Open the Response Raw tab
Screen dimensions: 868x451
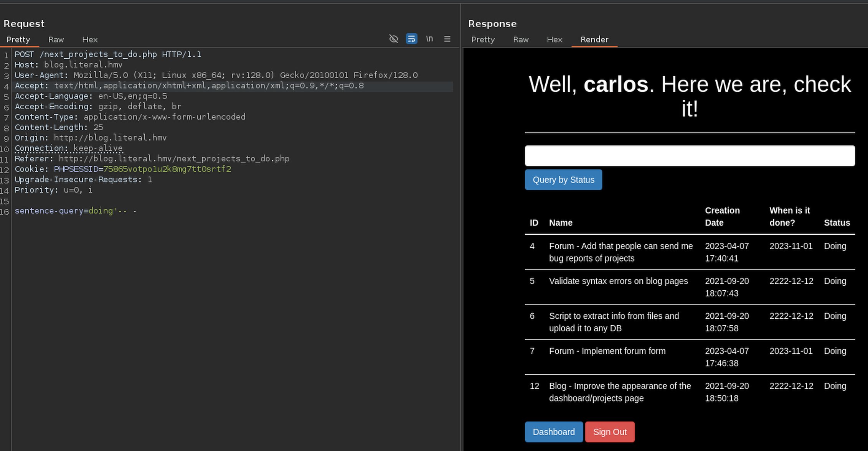(x=521, y=40)
